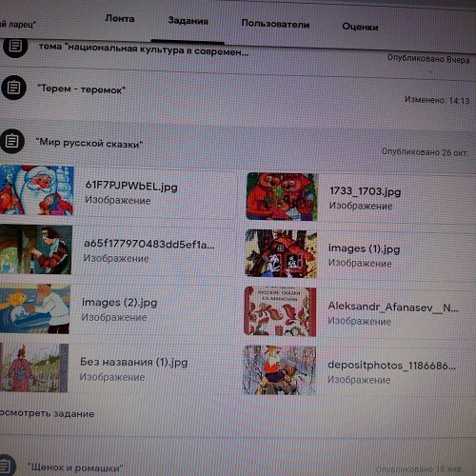Image resolution: width=476 pixels, height=476 pixels.
Task: Click assignment icon beside "Терем - теремок"
Action: tap(13, 88)
